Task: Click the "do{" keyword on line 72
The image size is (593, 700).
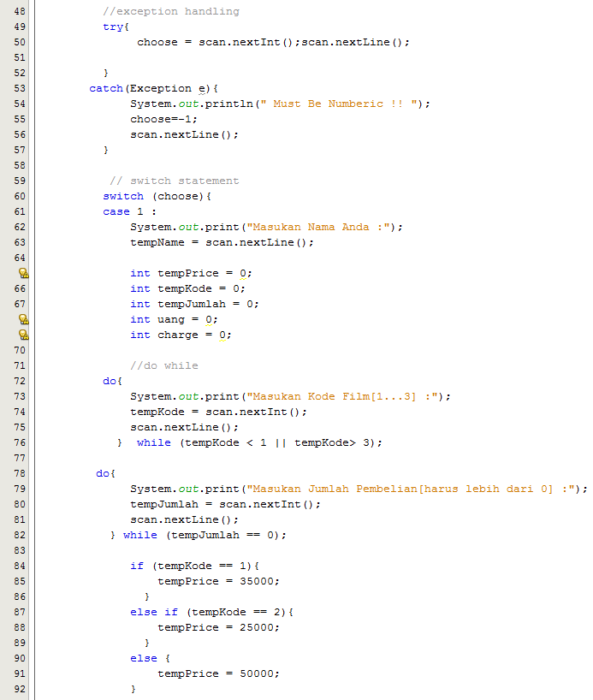Action: [x=112, y=382]
